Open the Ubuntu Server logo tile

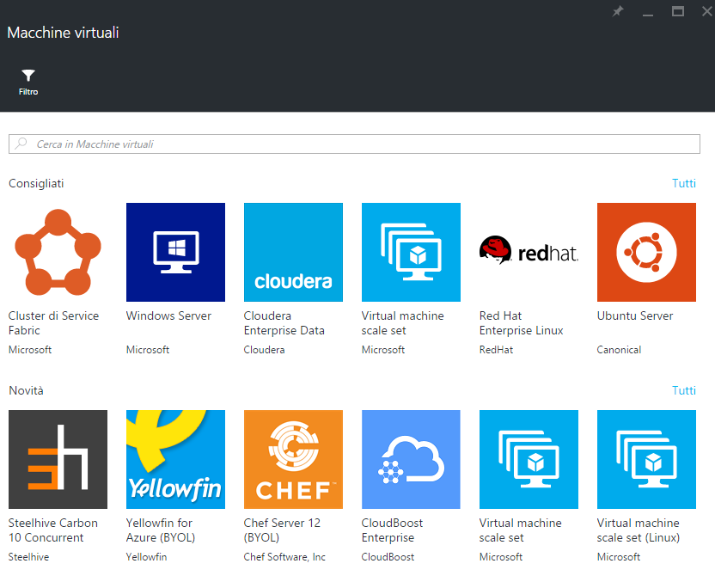646,252
